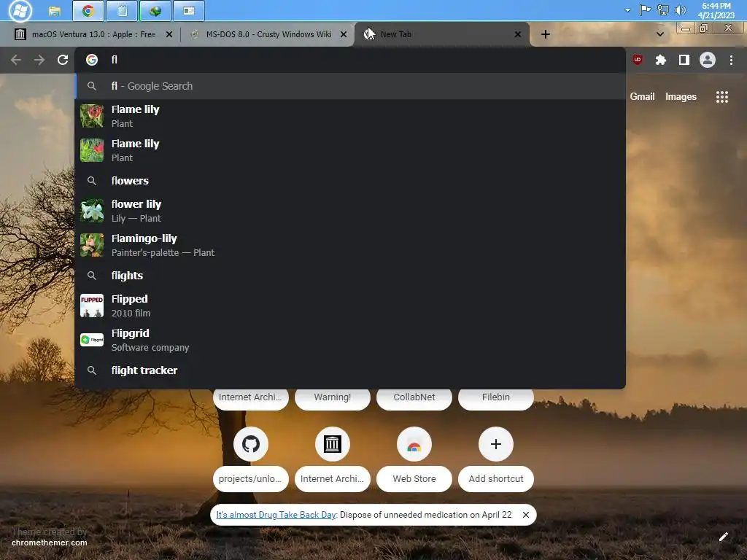Open 'It's almost Drug Take Back Day' link
This screenshot has height=560, width=747.
[276, 515]
